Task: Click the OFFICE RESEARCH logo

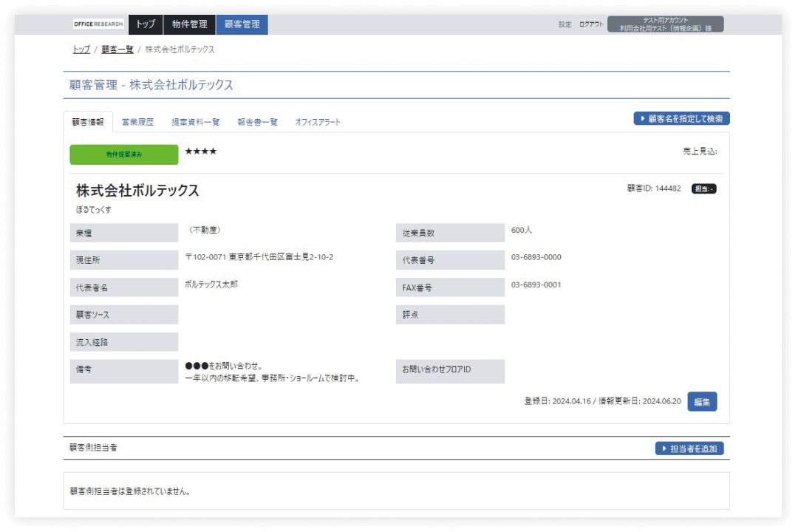Action: (x=98, y=24)
